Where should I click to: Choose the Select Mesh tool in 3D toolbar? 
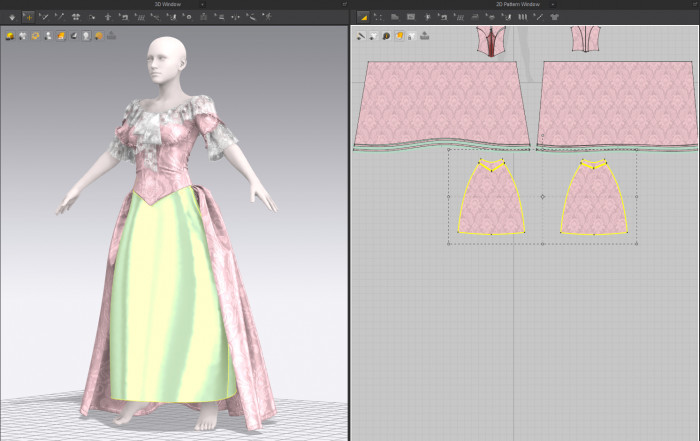[x=43, y=17]
